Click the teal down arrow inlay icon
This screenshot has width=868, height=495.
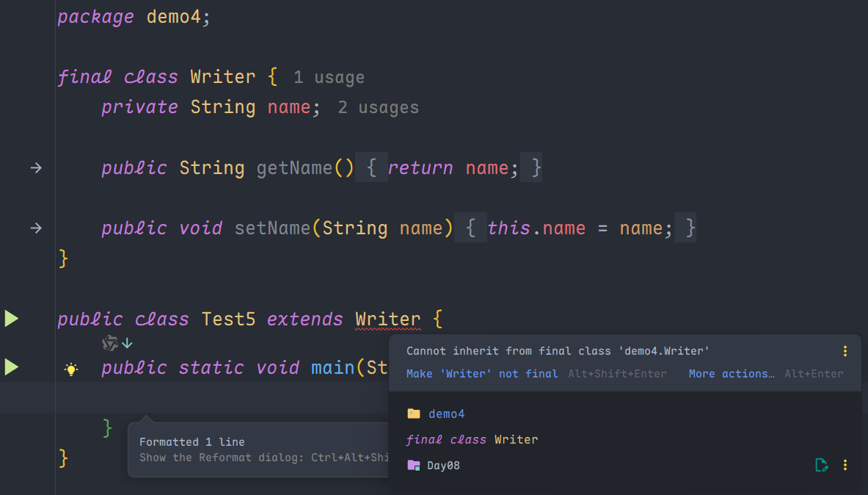(127, 343)
